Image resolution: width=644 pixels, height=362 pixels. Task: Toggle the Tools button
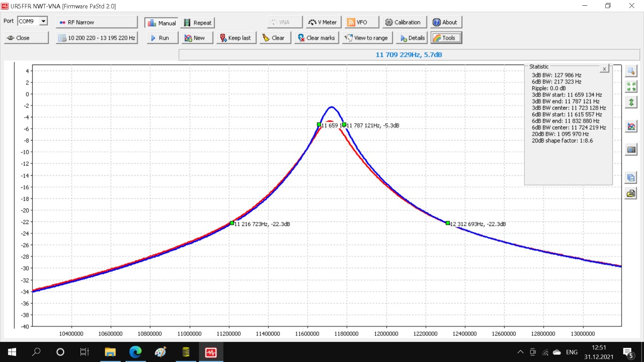tap(446, 38)
